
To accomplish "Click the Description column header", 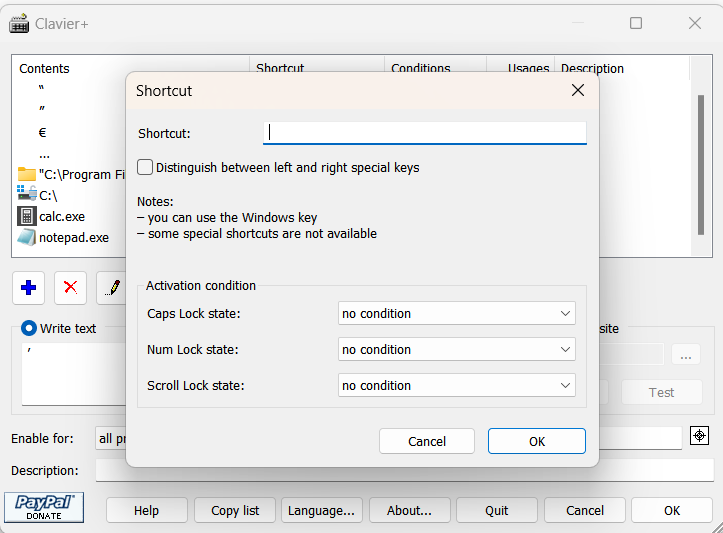I will point(592,69).
